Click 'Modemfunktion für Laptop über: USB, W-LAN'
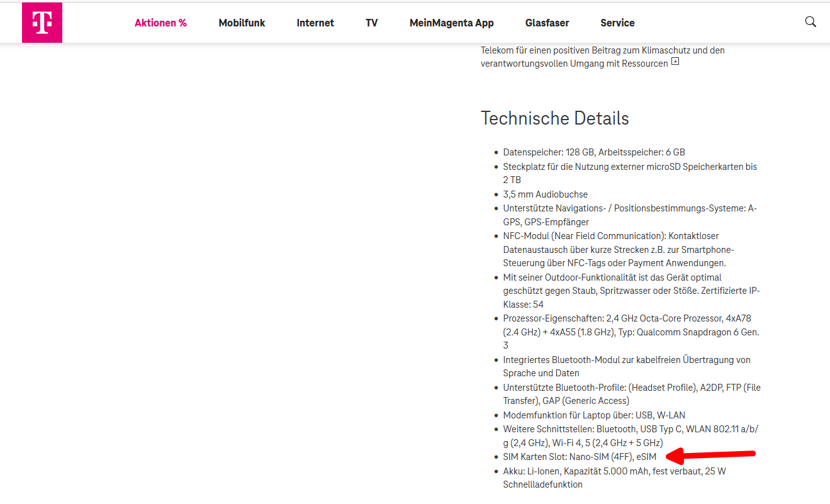Screen dimensions: 830x504 point(594,415)
